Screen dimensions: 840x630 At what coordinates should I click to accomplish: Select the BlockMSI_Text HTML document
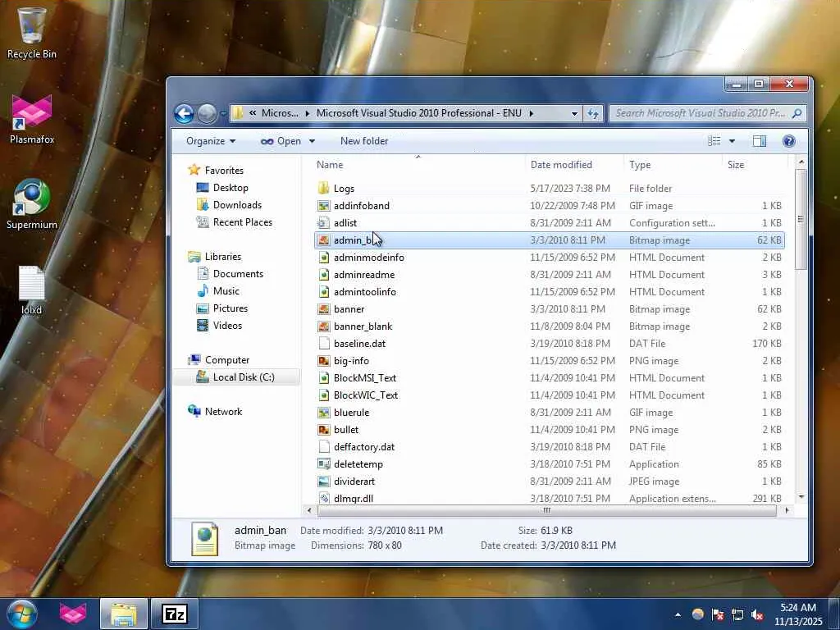[x=549, y=377]
